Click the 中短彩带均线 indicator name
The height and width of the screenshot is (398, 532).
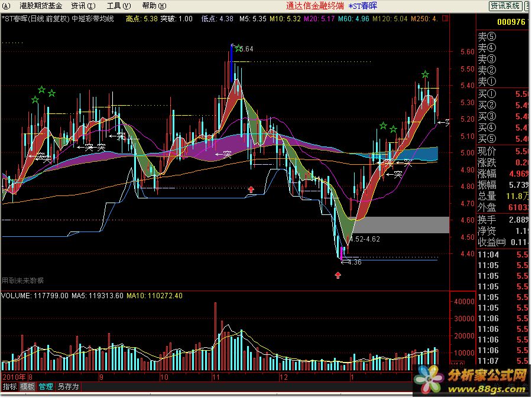(93, 19)
